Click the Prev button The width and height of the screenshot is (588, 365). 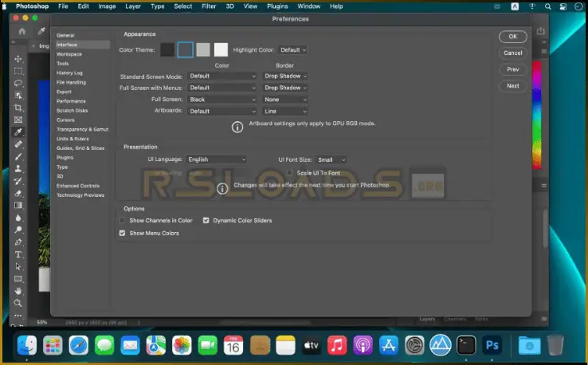[512, 69]
